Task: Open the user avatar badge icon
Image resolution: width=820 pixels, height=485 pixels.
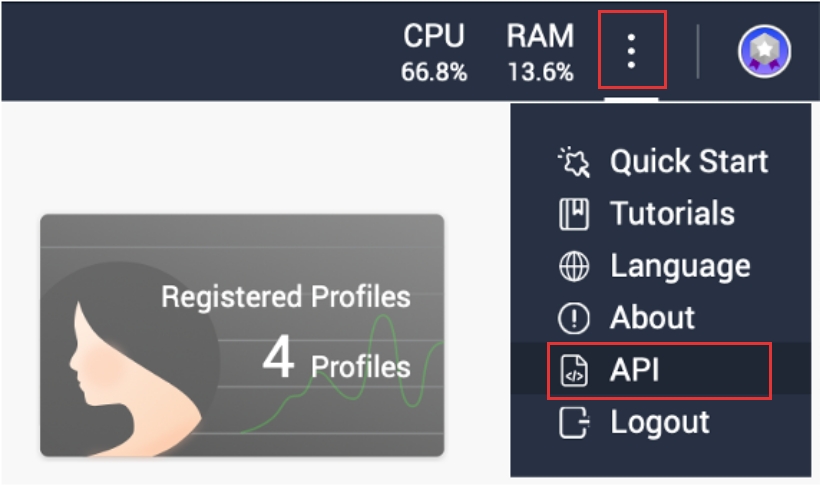Action: tap(765, 52)
